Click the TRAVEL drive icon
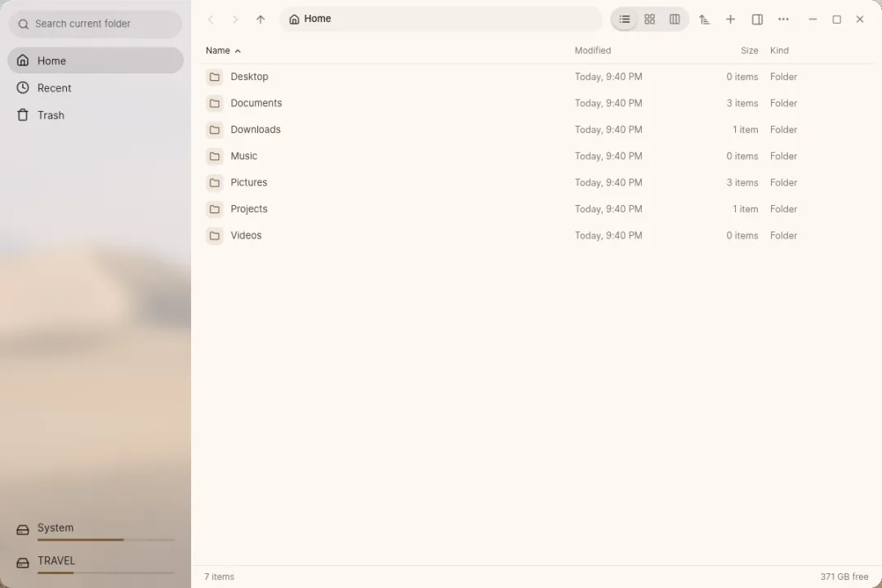882x588 pixels. [23, 563]
